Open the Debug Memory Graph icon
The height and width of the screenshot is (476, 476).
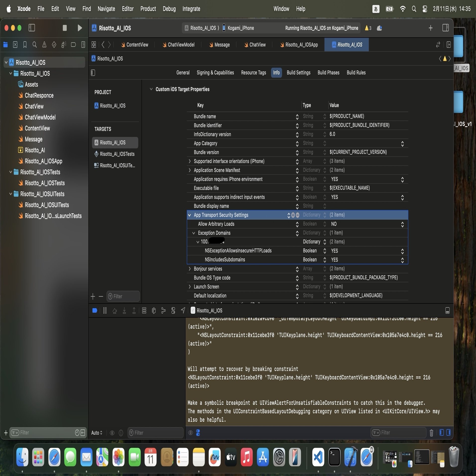click(x=163, y=310)
